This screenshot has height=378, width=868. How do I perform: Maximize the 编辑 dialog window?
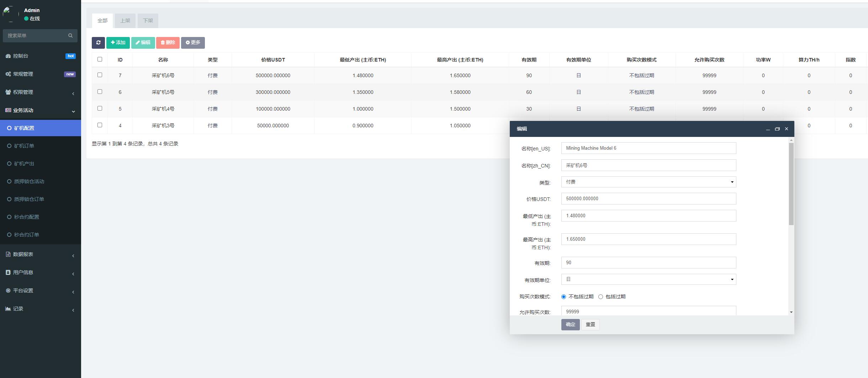777,129
